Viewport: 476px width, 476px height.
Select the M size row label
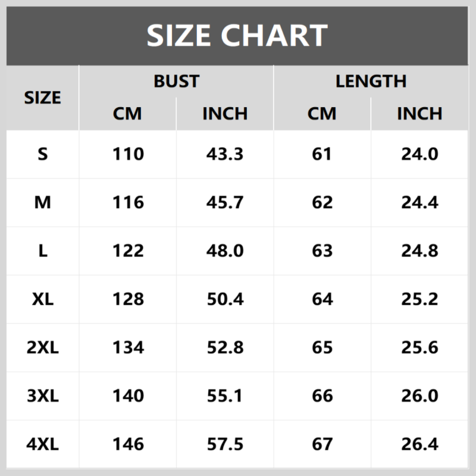(x=43, y=202)
